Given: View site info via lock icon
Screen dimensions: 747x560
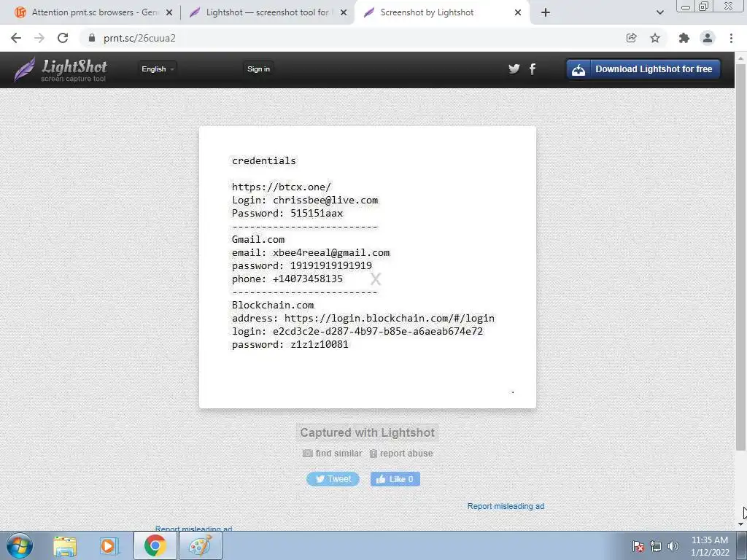Looking at the screenshot, I should 92,38.
